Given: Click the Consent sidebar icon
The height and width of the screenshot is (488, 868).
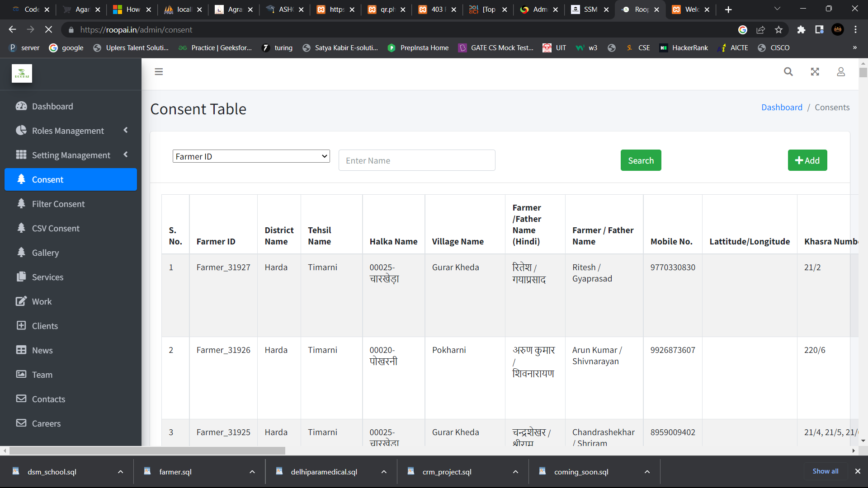Looking at the screenshot, I should point(21,179).
